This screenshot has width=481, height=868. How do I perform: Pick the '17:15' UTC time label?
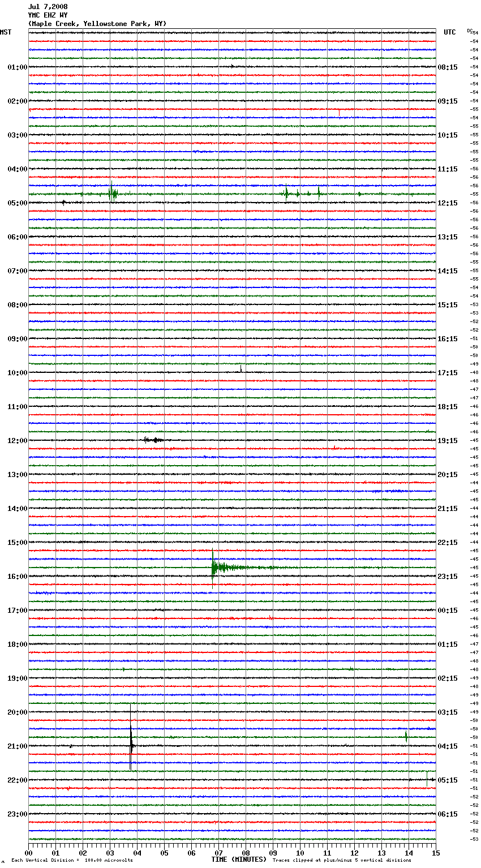click(448, 373)
